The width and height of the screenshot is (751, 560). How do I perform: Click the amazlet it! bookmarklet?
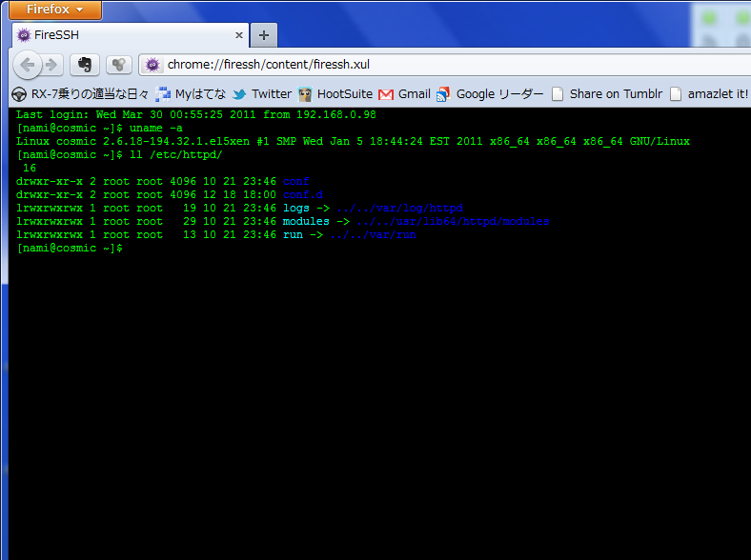(x=709, y=94)
